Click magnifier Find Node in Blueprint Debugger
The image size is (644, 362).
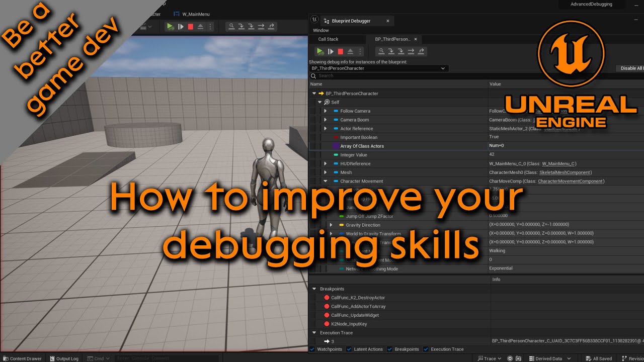381,51
